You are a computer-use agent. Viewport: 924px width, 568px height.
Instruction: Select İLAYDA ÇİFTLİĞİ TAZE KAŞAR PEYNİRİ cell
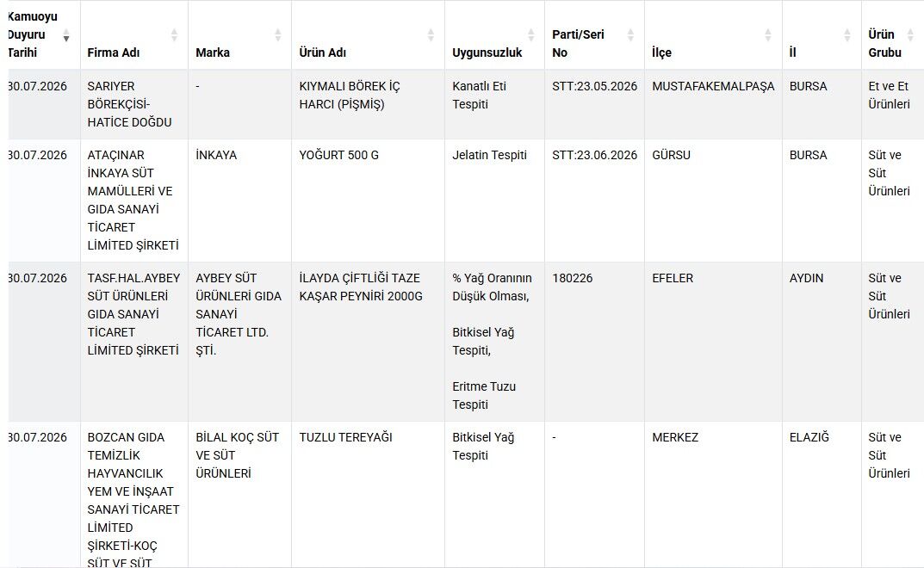coord(368,342)
